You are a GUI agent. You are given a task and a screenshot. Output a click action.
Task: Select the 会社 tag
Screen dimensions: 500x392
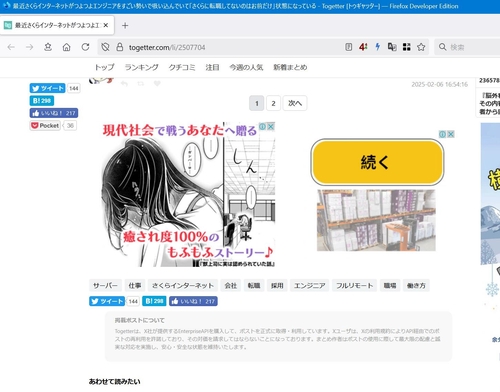[231, 286]
